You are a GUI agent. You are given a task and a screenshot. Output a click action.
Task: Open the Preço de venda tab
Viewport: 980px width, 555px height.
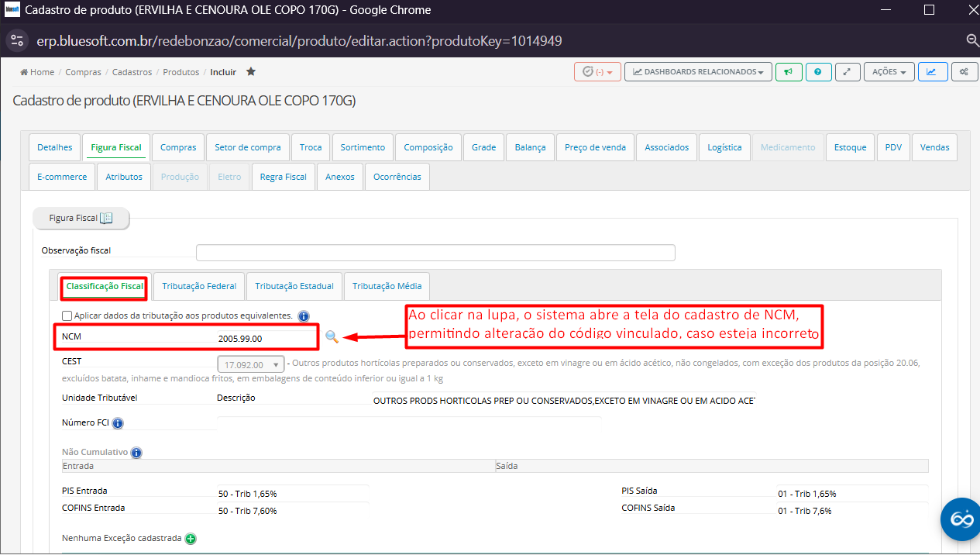click(595, 147)
